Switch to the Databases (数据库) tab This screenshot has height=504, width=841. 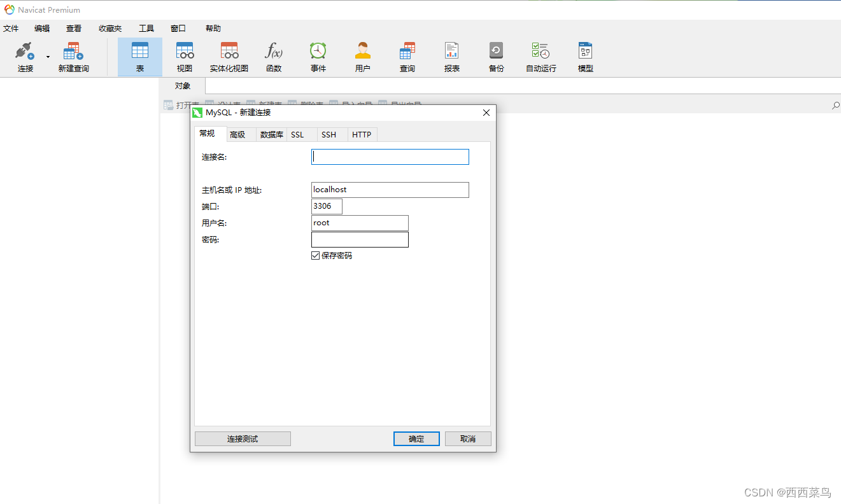pyautogui.click(x=272, y=135)
